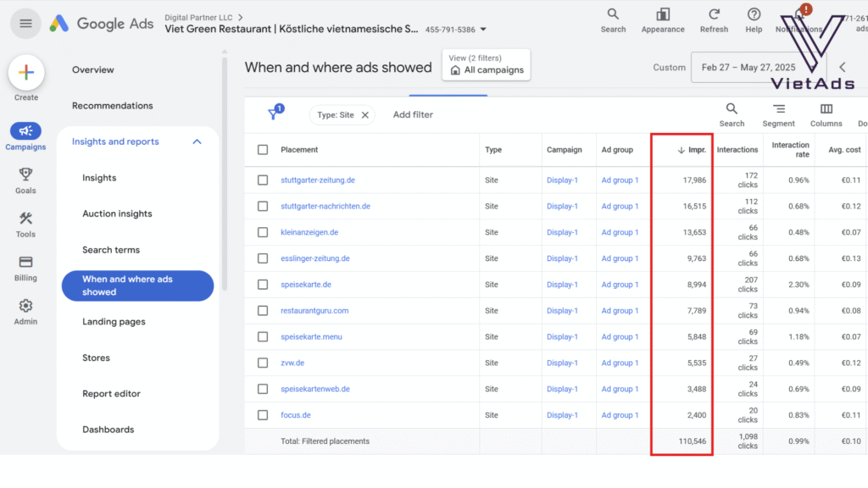
Task: Open Display-1 campaign in the focus.de row
Action: pyautogui.click(x=562, y=415)
